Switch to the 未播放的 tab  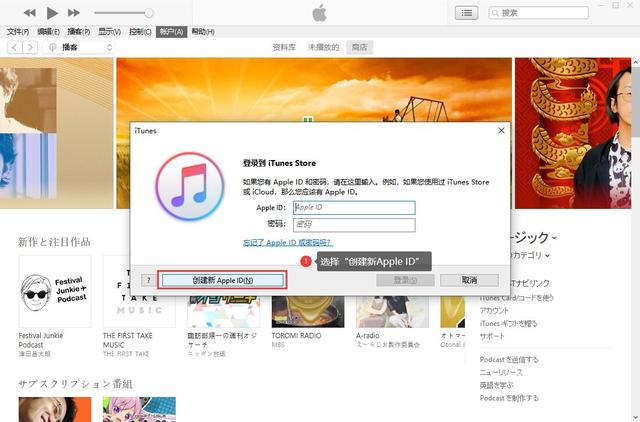pos(323,47)
